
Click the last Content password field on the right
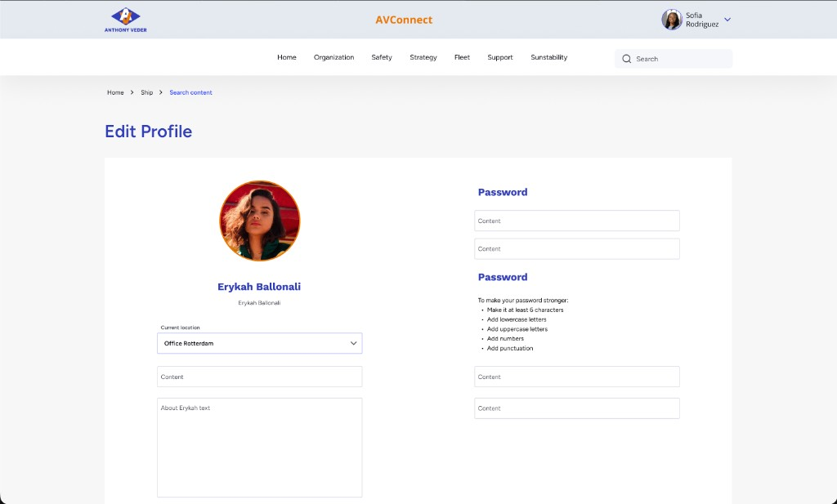[577, 408]
